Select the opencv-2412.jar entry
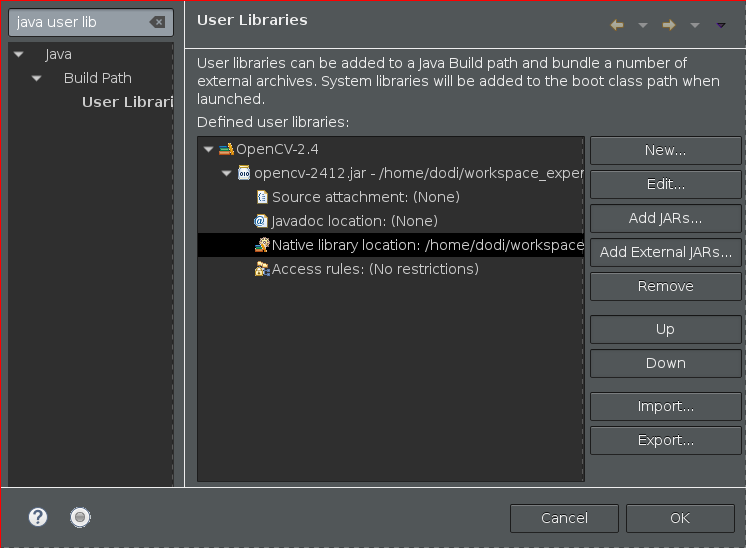This screenshot has width=746, height=548. [x=419, y=173]
